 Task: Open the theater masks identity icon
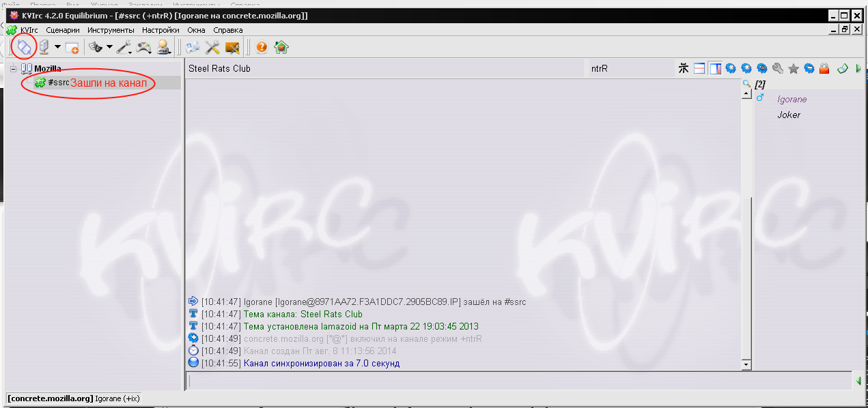pos(96,47)
